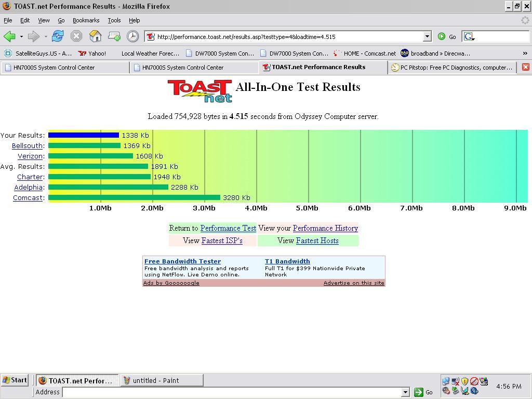Image resolution: width=532 pixels, height=399 pixels.
Task: Open the HOME - Comcast.net bookmark
Action: 365,54
